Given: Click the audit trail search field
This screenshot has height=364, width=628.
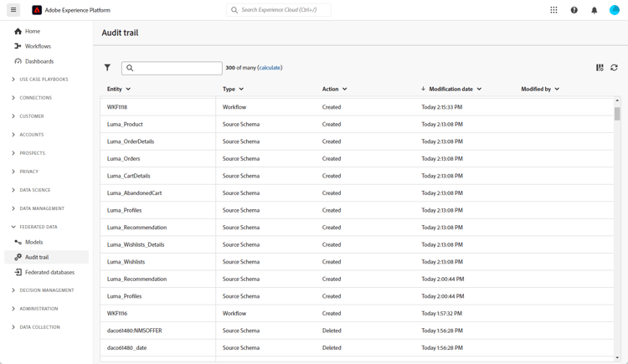Looking at the screenshot, I should pyautogui.click(x=176, y=68).
